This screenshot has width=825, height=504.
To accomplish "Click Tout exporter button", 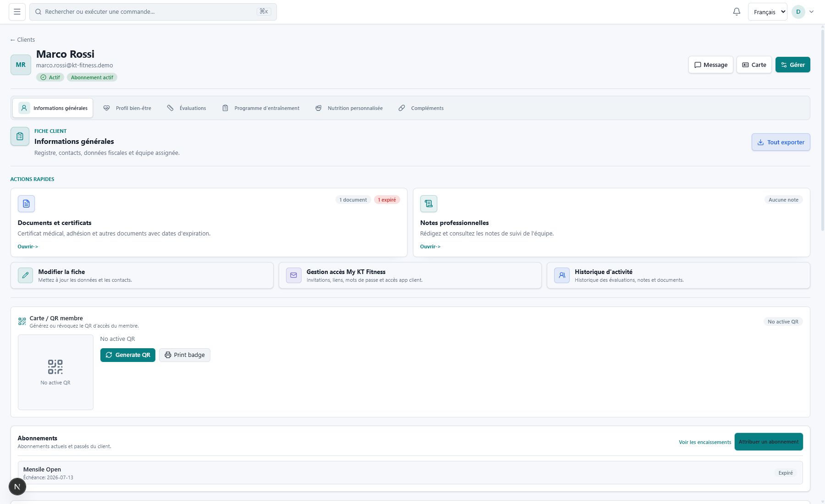I will click(x=781, y=142).
